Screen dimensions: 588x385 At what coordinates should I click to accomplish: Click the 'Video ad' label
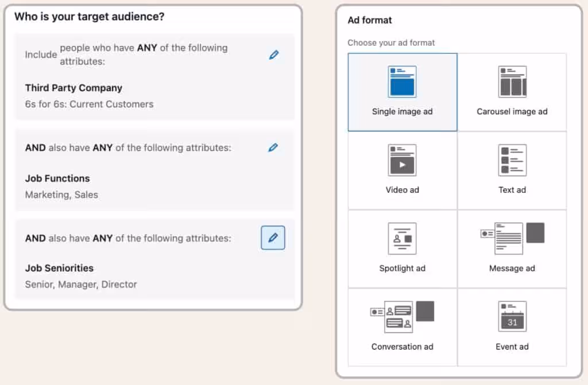[x=402, y=190]
